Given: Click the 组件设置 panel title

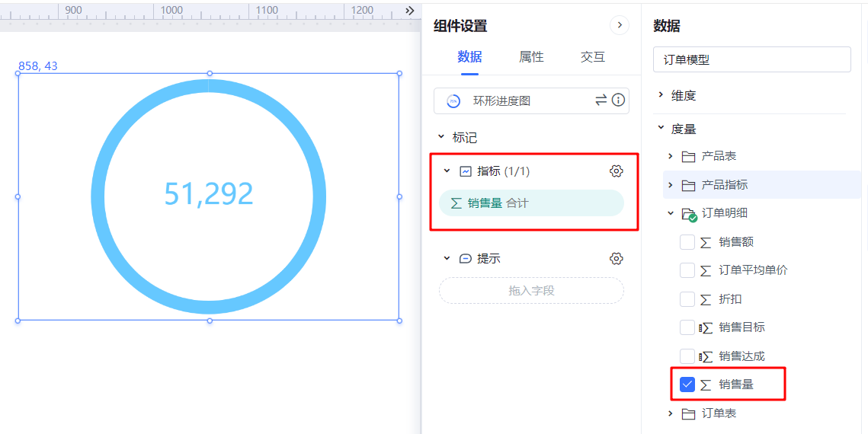Looking at the screenshot, I should click(x=460, y=26).
